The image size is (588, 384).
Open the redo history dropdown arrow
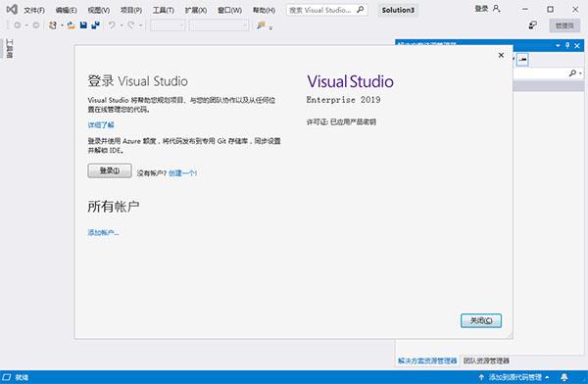pos(140,25)
